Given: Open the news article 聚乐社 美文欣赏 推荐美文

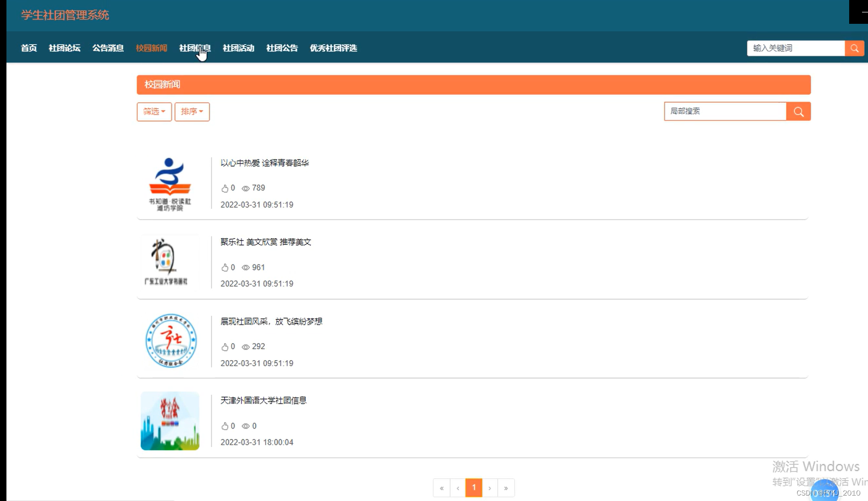Looking at the screenshot, I should coord(266,242).
